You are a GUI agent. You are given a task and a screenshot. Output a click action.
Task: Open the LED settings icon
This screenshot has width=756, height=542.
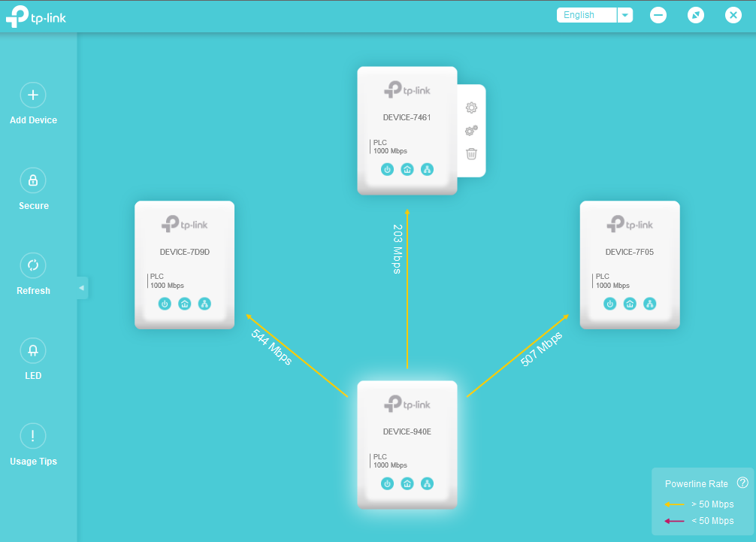pos(33,350)
